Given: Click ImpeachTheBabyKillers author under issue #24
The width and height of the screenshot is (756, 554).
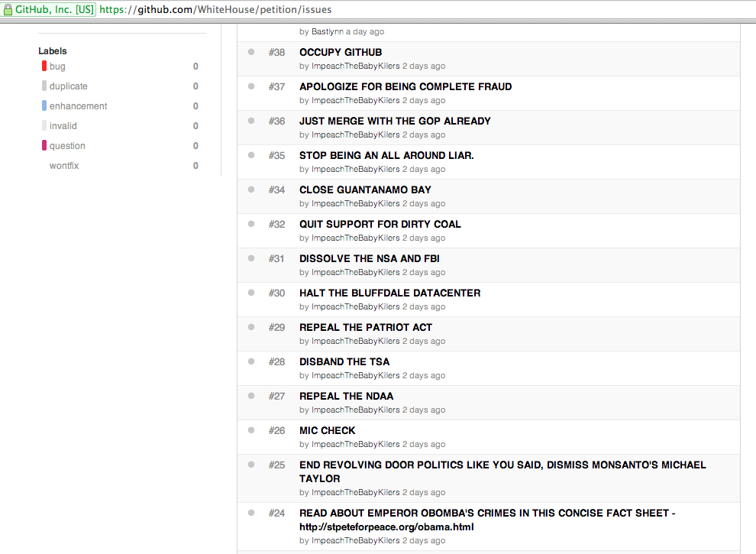Looking at the screenshot, I should [x=355, y=541].
